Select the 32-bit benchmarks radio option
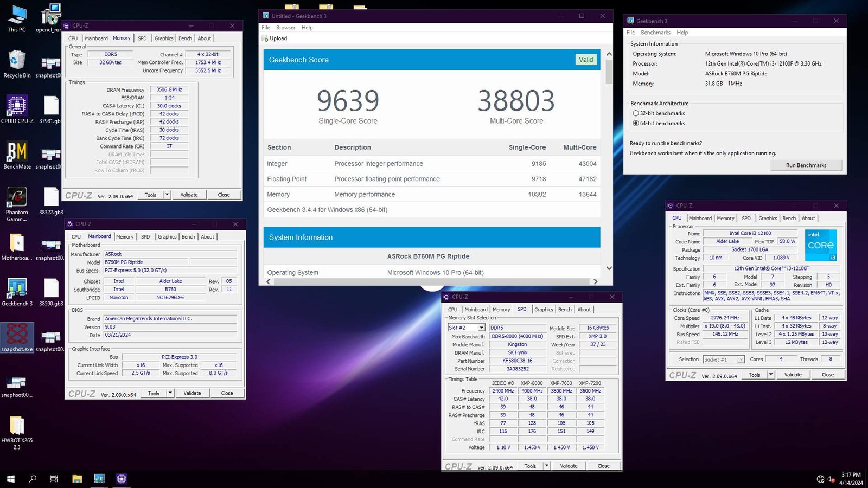The height and width of the screenshot is (488, 868). pyautogui.click(x=636, y=113)
